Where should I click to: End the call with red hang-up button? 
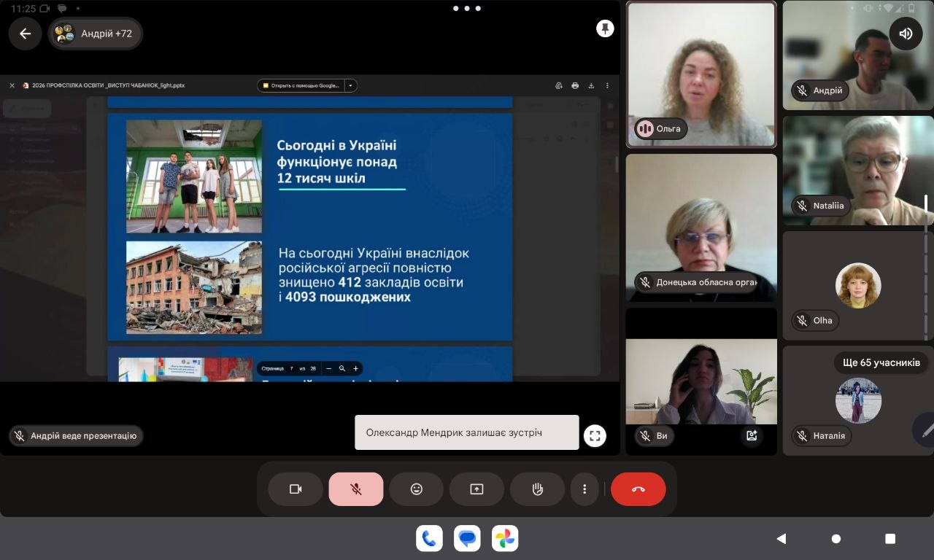[638, 489]
